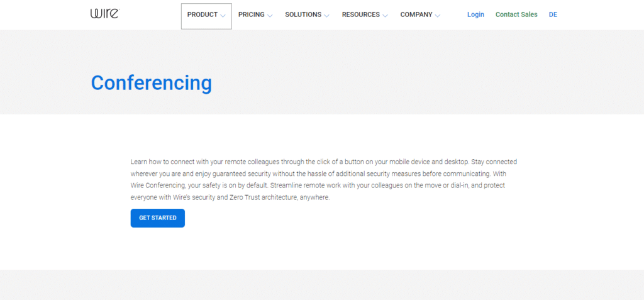Click the Wire logo
Image resolution: width=644 pixels, height=300 pixels.
pos(104,14)
